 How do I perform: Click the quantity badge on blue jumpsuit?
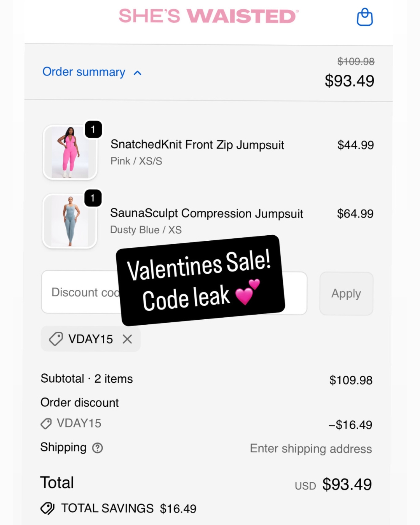tap(93, 198)
